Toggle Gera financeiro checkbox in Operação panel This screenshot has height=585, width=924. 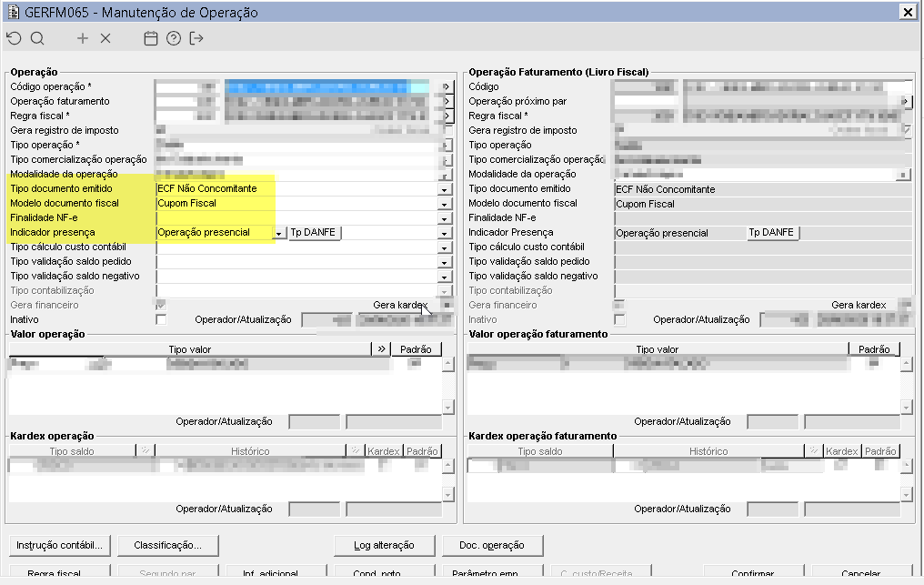(161, 305)
